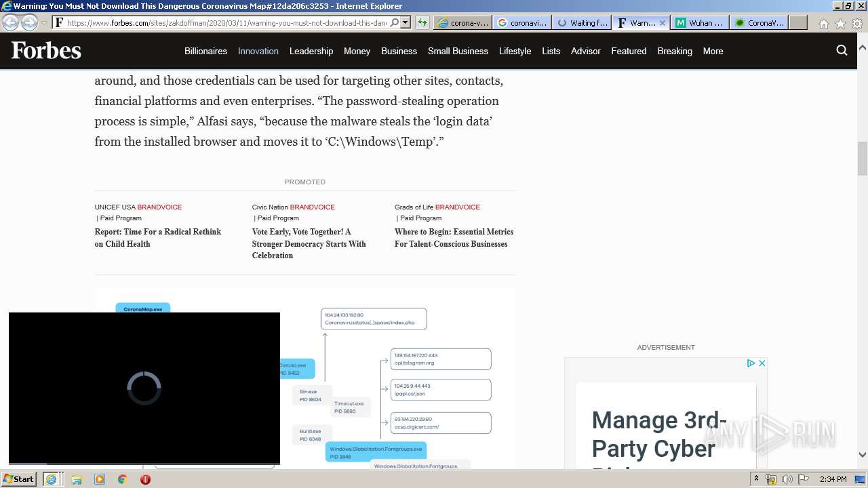Open a new blank tab
The height and width of the screenshot is (488, 868).
[798, 22]
